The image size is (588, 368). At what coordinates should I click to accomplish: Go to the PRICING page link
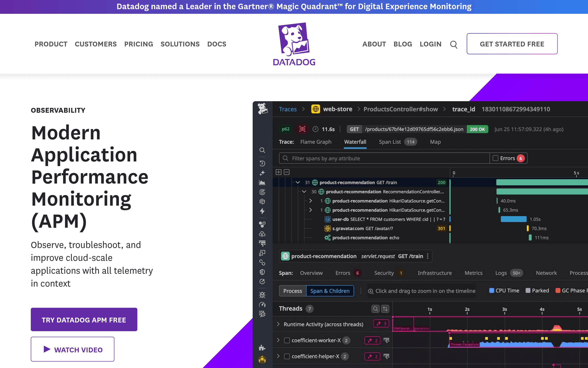[139, 44]
